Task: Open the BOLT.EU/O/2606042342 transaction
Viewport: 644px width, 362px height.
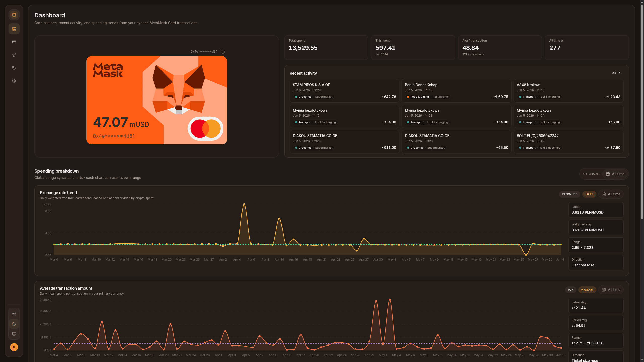Action: [569, 142]
